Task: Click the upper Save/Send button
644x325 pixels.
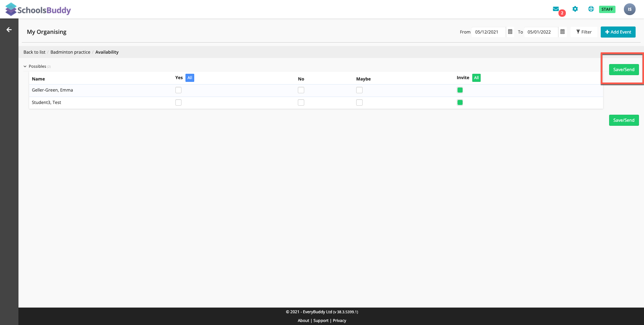Action: pyautogui.click(x=624, y=69)
